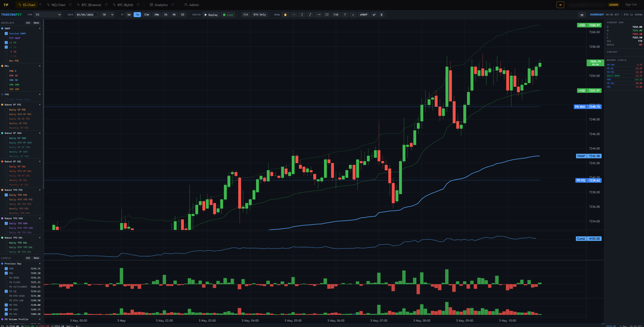The width and height of the screenshot is (644, 327).
Task: Open Analytics pop-out icon
Action: (172, 4)
